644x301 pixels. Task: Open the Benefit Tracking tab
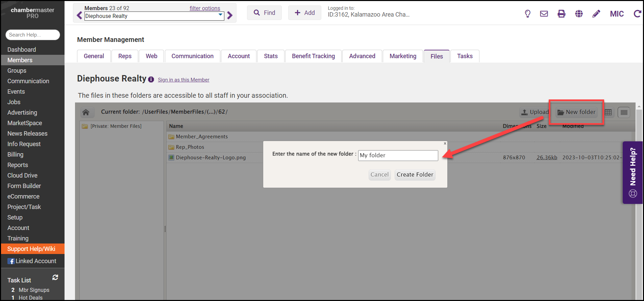pyautogui.click(x=313, y=56)
